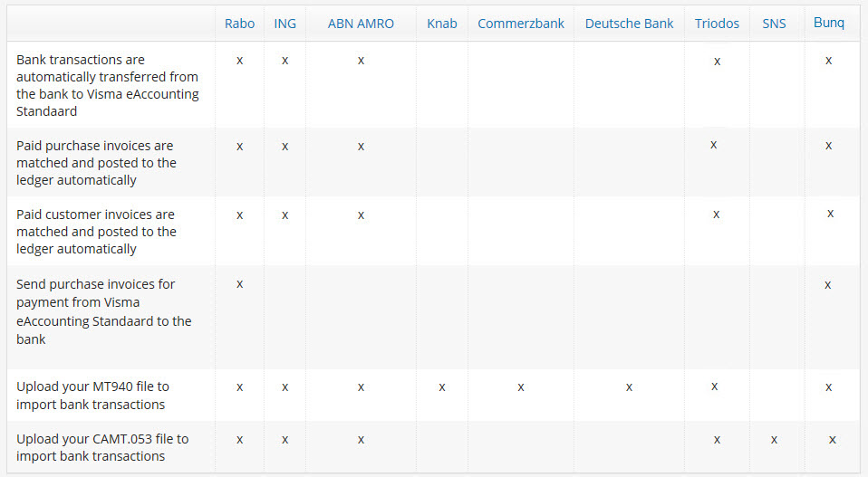Click Rabo's x in send purchase invoices row

239,284
